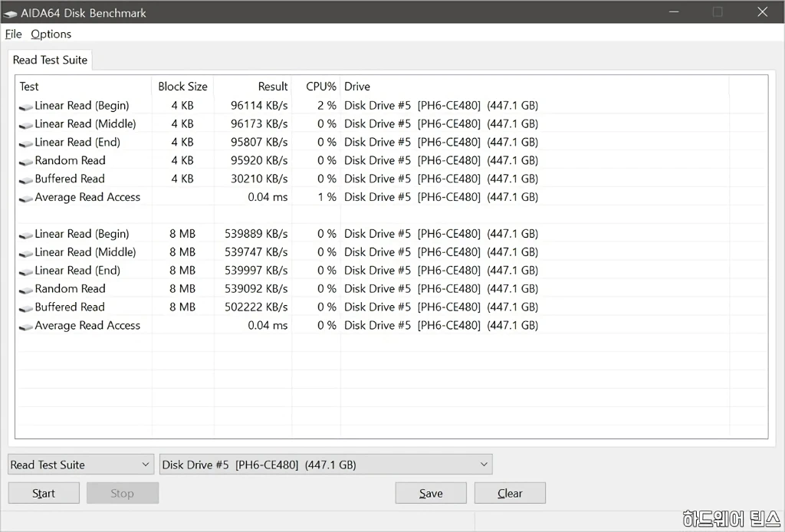Save the benchmark results
This screenshot has width=785, height=532.
click(x=431, y=493)
